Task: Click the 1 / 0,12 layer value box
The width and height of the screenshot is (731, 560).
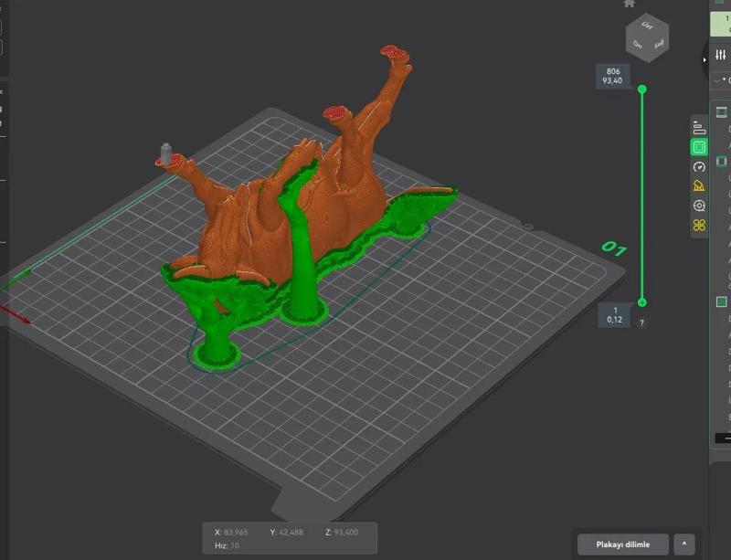Action: coord(615,315)
